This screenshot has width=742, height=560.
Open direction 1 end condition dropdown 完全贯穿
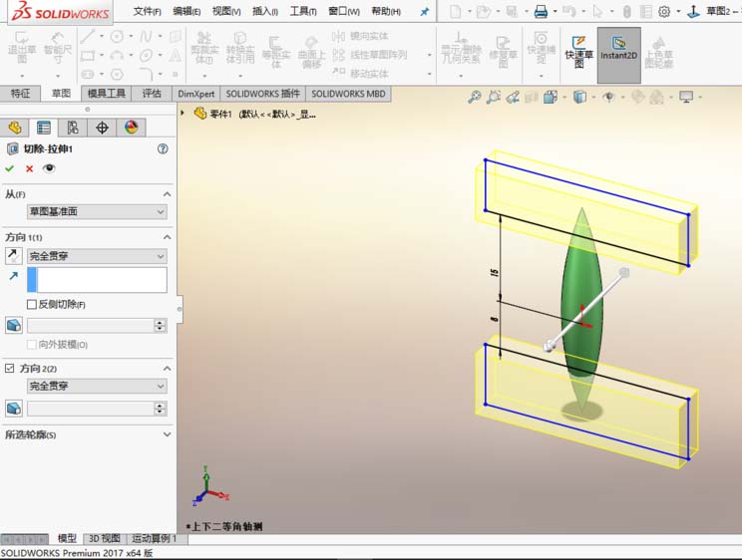click(97, 256)
